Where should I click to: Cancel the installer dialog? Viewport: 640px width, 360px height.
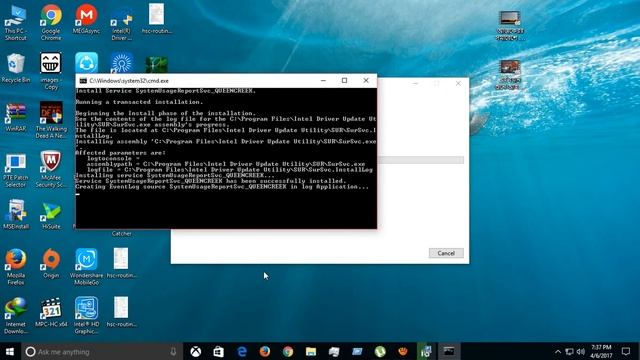point(446,253)
